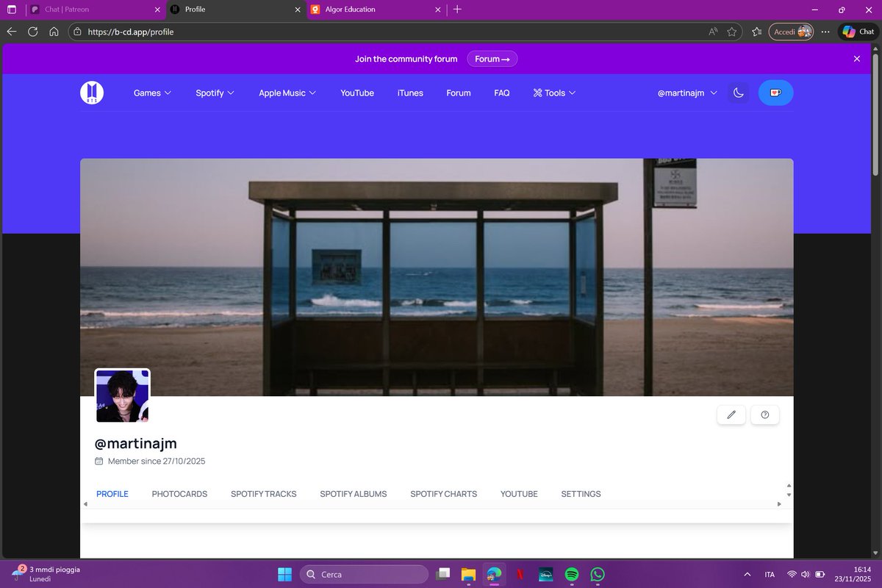This screenshot has width=882, height=588.
Task: Open the Buy Me a Coffee mug icon
Action: [x=775, y=93]
